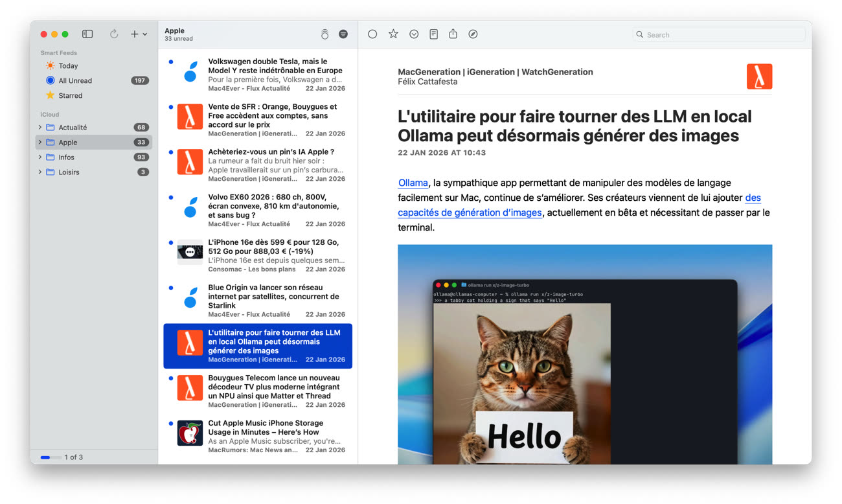Star the current article
842x504 pixels.
coord(393,34)
